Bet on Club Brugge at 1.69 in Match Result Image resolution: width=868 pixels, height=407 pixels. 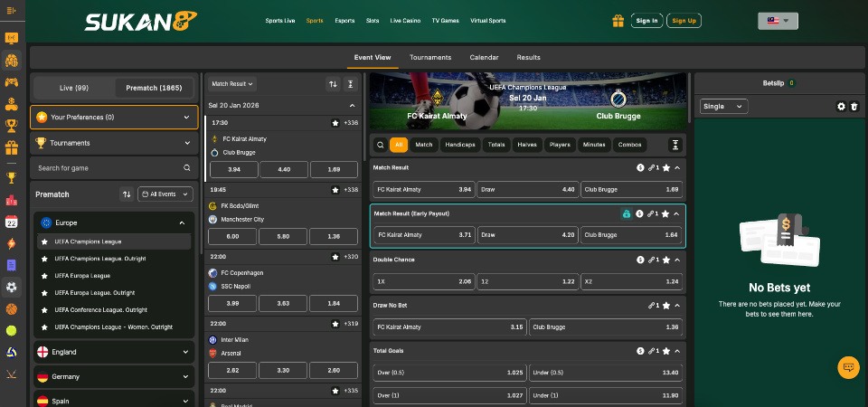click(x=631, y=189)
